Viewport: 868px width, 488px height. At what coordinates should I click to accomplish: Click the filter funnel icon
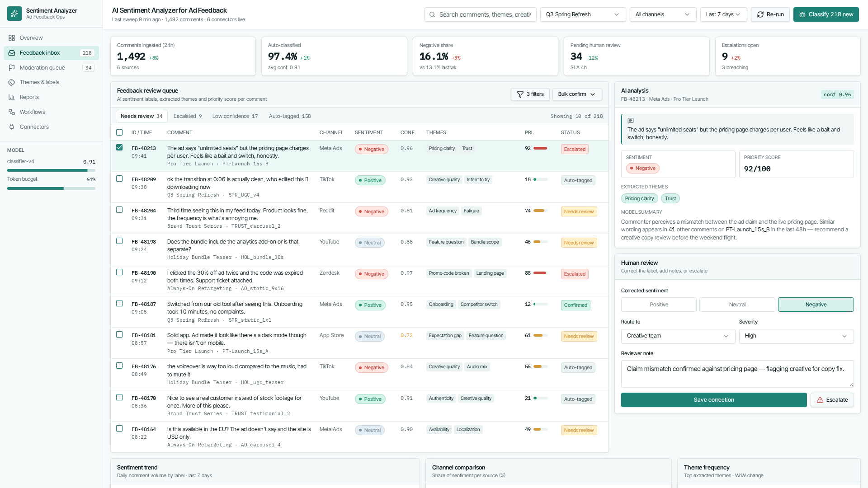click(520, 94)
